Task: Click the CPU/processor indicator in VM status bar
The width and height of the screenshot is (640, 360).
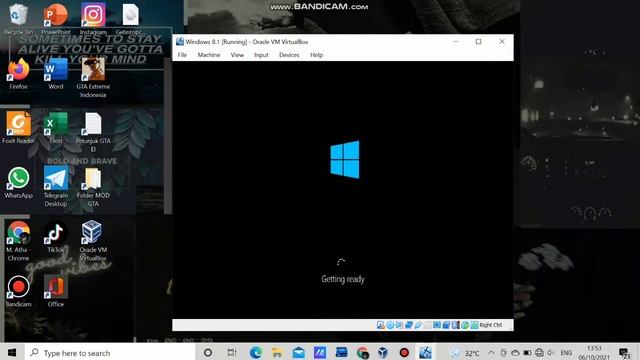Action: coord(456,325)
